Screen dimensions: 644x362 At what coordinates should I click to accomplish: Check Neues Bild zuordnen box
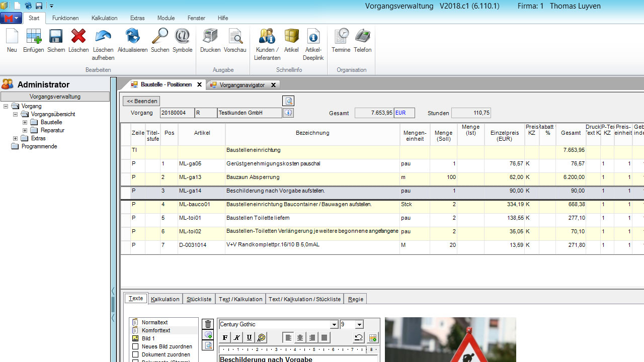click(135, 346)
